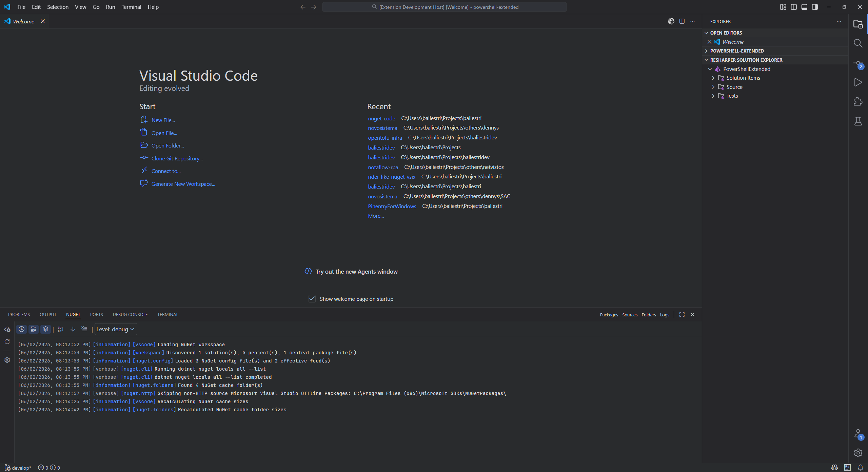Switch to the Problems panel tab
This screenshot has width=868, height=472.
(x=19, y=314)
